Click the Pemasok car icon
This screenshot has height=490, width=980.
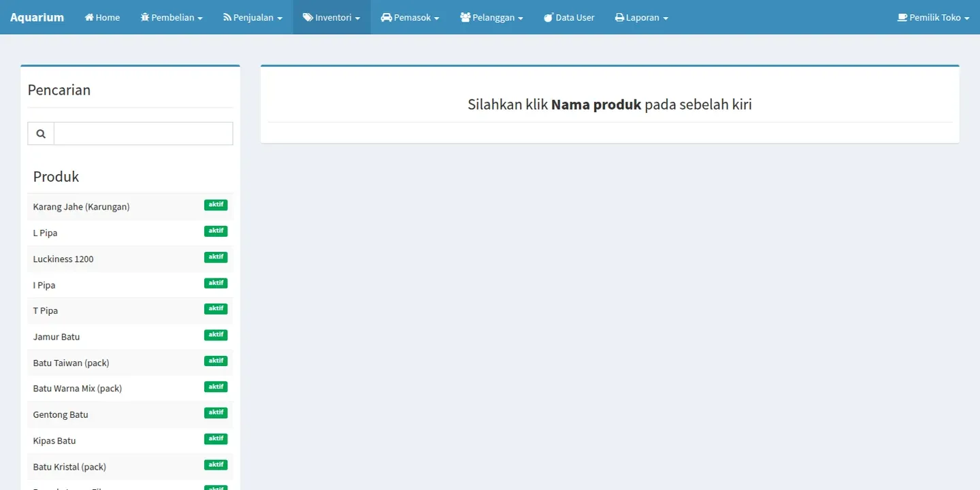tap(387, 18)
